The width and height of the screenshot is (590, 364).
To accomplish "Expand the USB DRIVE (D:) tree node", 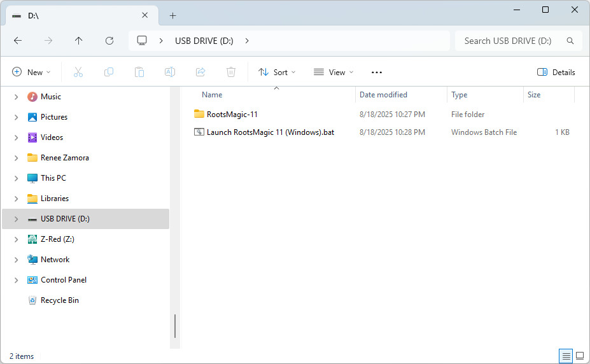I will [x=16, y=219].
